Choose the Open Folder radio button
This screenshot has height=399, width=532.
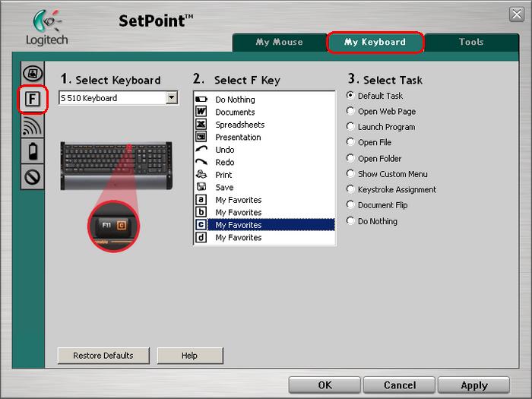tap(350, 158)
